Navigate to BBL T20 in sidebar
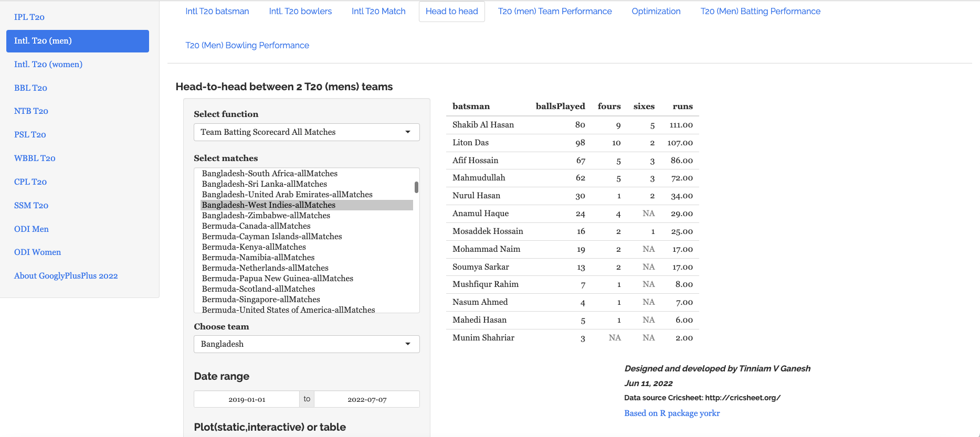Viewport: 980px width, 437px height. (30, 88)
